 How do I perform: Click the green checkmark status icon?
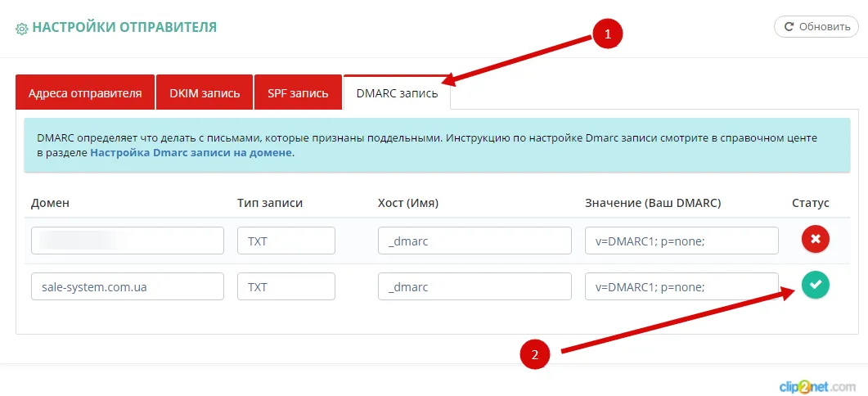tap(815, 286)
